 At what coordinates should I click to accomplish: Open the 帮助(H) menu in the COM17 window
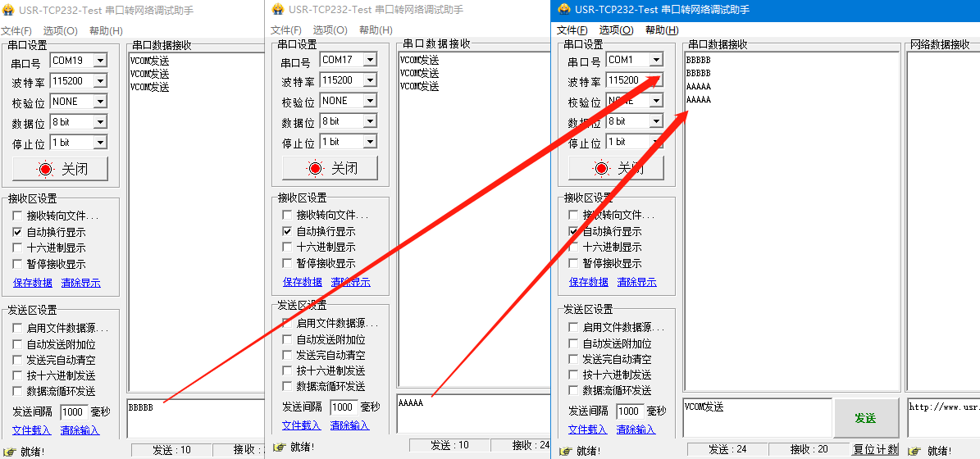pyautogui.click(x=375, y=30)
